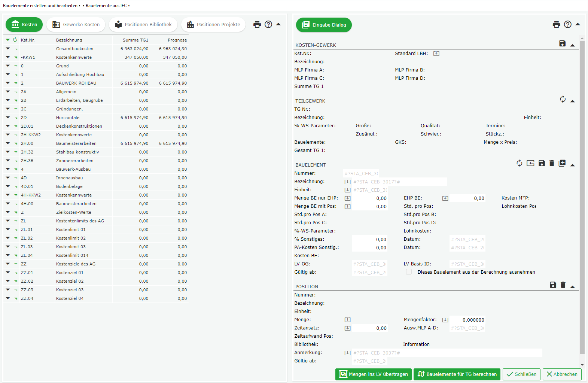Screen dimensions: 588x383
Task: Switch to the Gewerke Kosten tab
Action: pos(76,25)
